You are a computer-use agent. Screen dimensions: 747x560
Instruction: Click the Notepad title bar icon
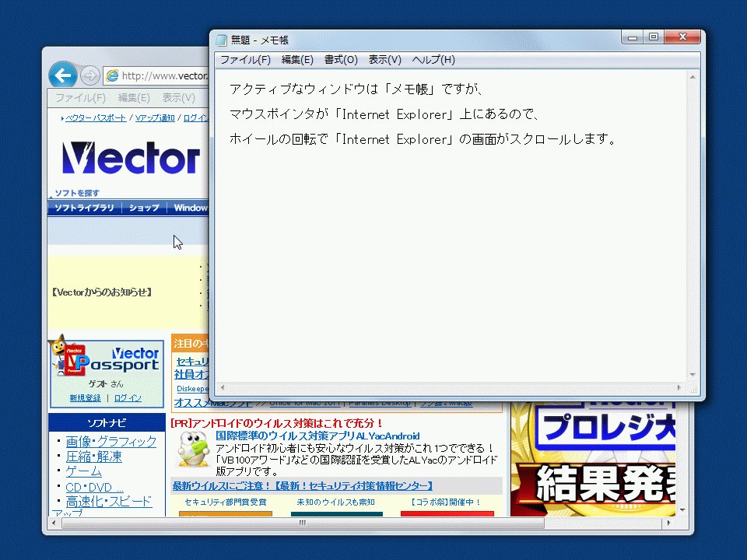tap(221, 40)
